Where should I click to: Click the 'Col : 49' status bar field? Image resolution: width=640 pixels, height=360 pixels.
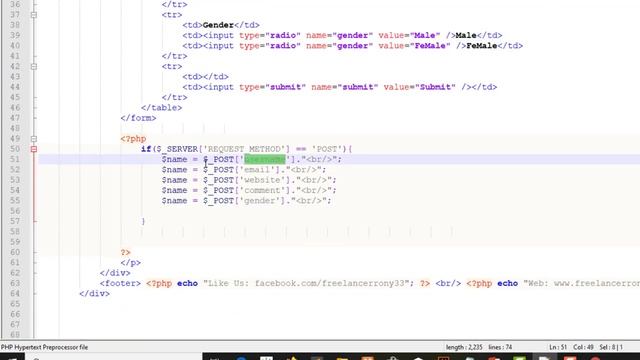[x=583, y=347]
